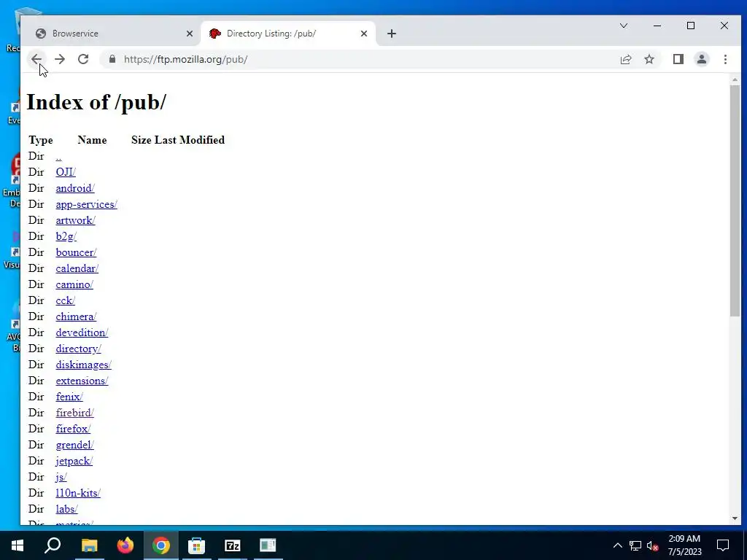
Task: Close the Directory Listing tab
Action: pos(364,34)
